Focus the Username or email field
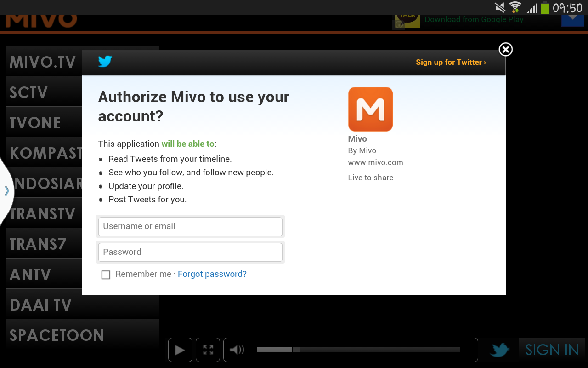Viewport: 588px width, 368px height. point(190,226)
